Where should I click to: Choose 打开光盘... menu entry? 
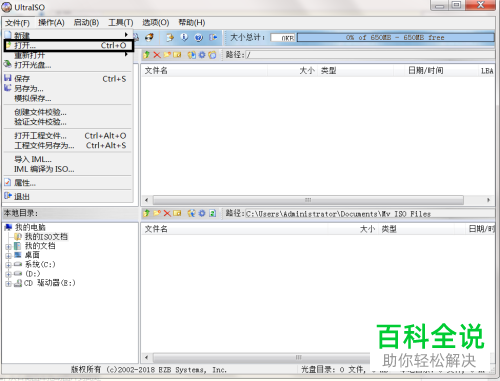(68, 65)
